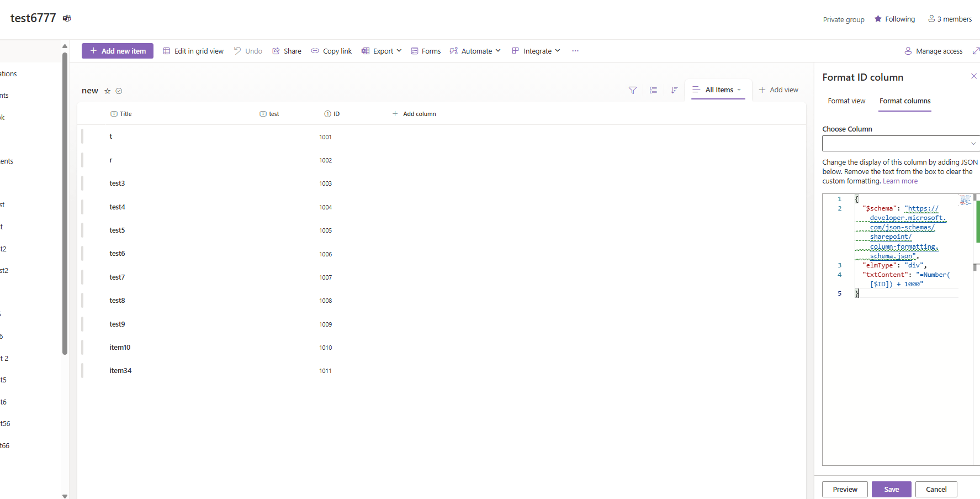Viewport: 980px width, 499px height.
Task: Toggle the Following star
Action: point(878,19)
